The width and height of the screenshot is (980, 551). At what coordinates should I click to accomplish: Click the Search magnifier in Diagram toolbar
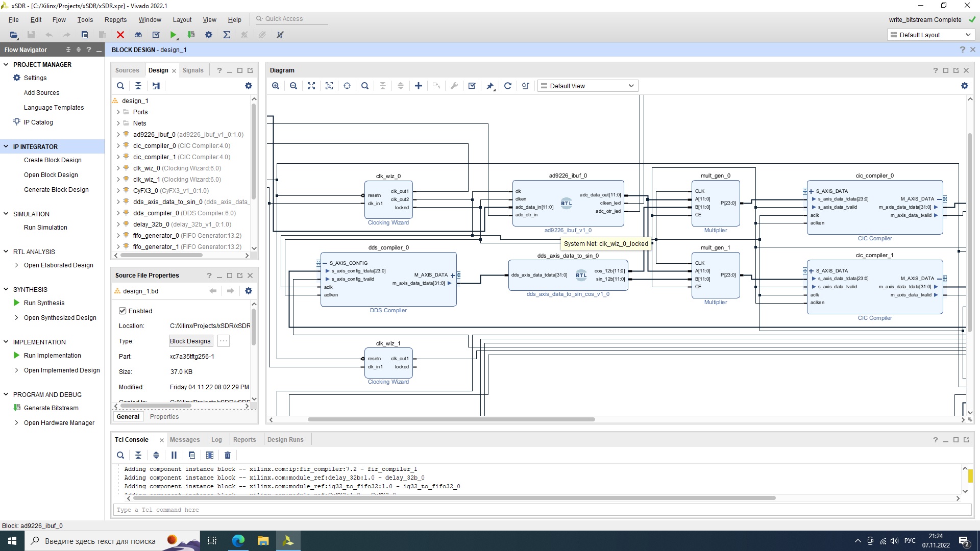point(365,86)
